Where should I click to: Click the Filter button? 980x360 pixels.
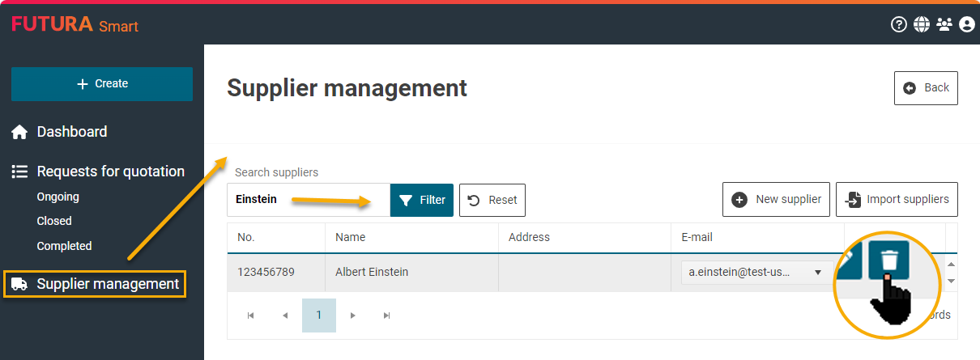pos(422,200)
